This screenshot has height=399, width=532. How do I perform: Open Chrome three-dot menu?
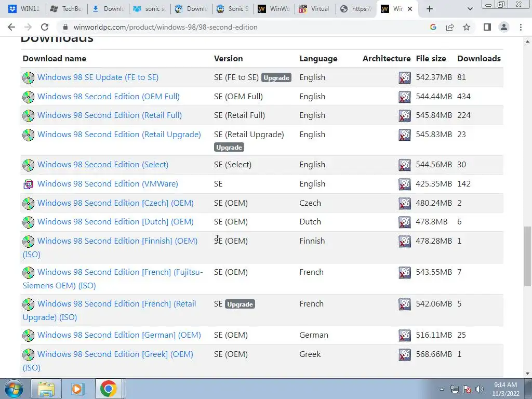pos(521,27)
